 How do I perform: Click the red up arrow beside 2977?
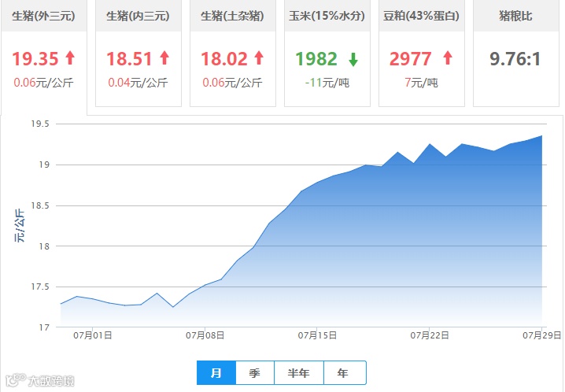coord(448,58)
